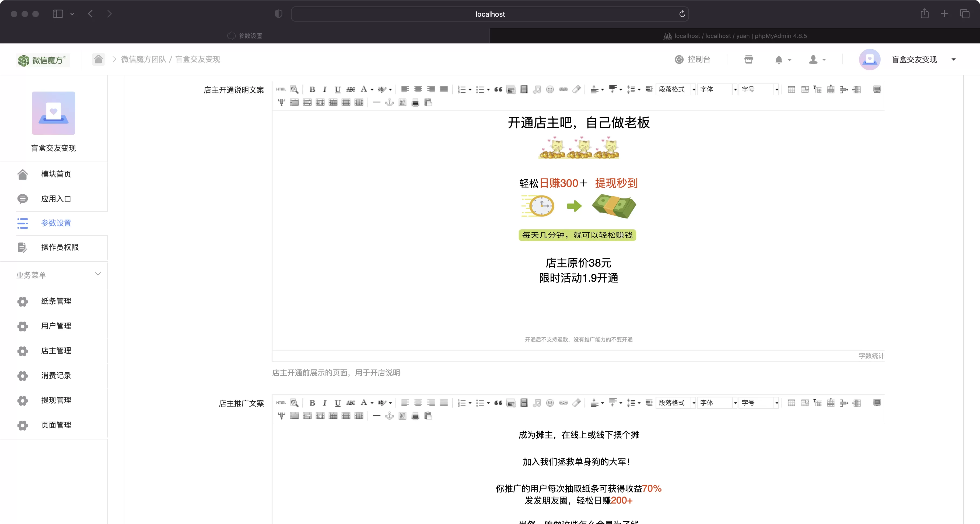Image resolution: width=980 pixels, height=524 pixels.
Task: Click the store icon in top bar
Action: point(748,59)
